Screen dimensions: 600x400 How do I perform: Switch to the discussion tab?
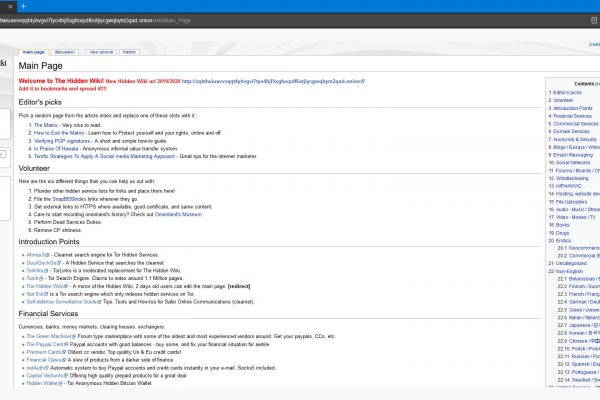pyautogui.click(x=64, y=51)
